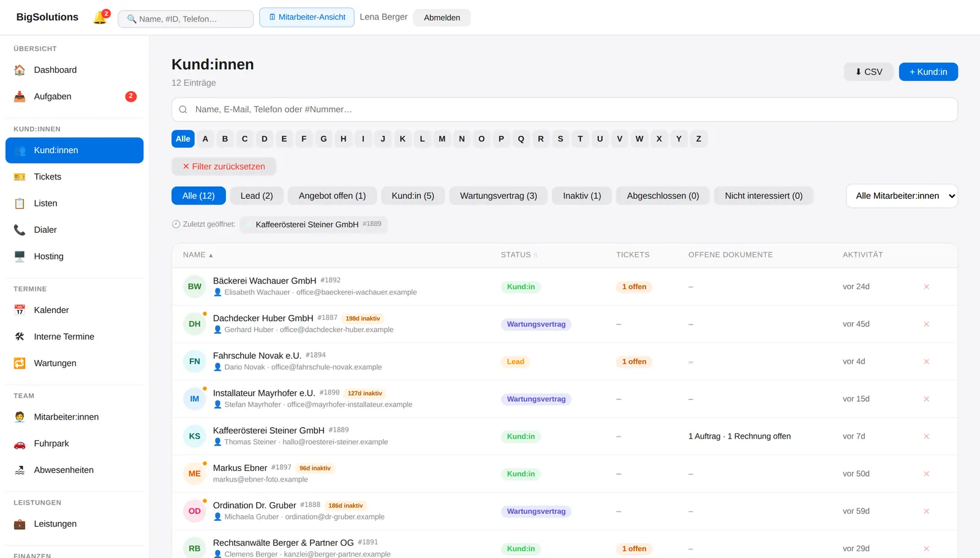Open the notifications bell
Screen dimensions: 980x558
pyautogui.click(x=100, y=17)
